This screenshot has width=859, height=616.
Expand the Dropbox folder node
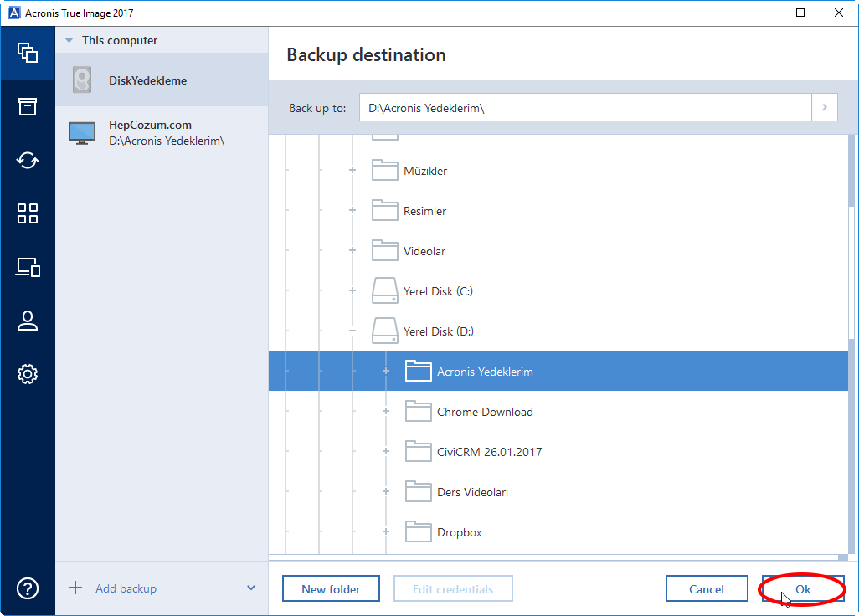tap(386, 531)
